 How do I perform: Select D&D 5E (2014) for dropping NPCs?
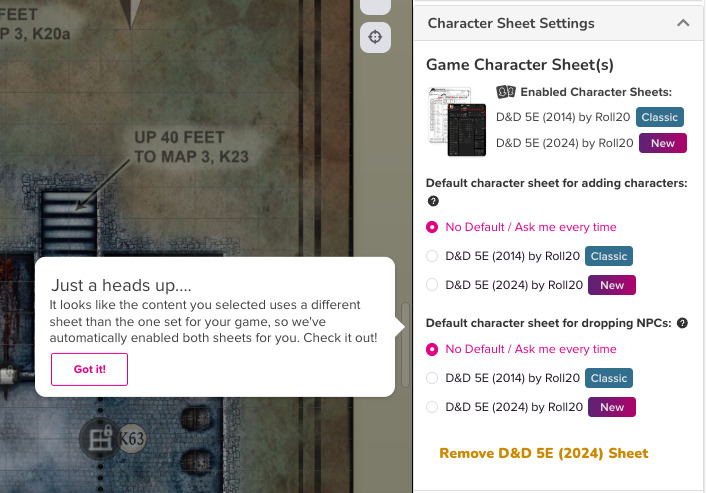pos(432,378)
